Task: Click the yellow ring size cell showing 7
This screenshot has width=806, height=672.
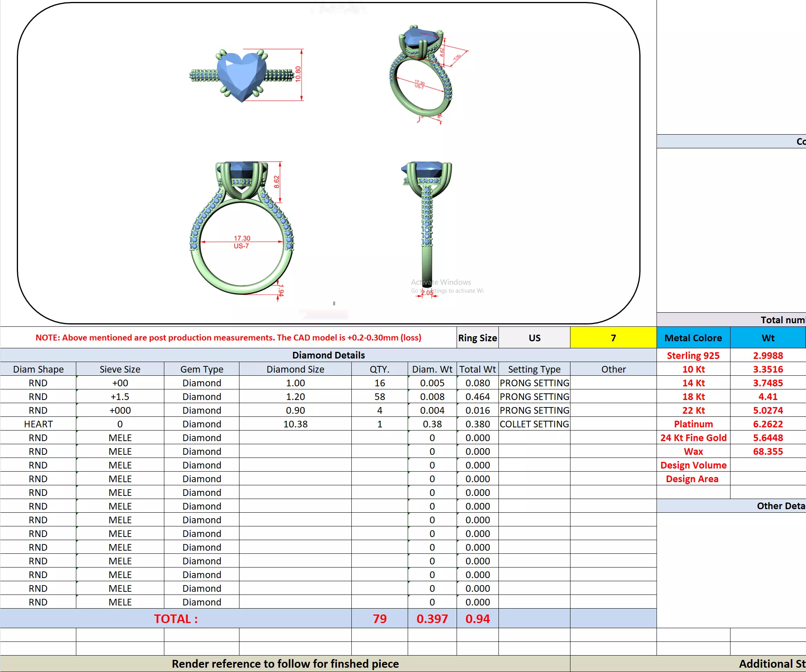Action: click(613, 338)
